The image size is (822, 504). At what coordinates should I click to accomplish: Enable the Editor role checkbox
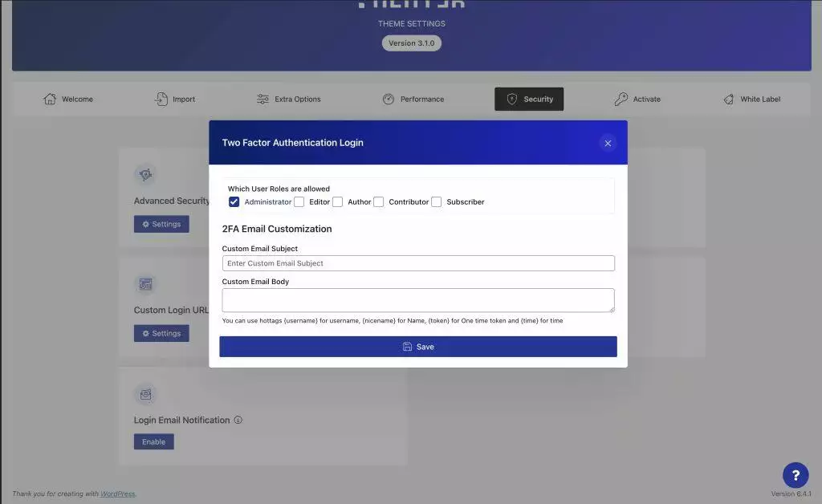click(299, 202)
